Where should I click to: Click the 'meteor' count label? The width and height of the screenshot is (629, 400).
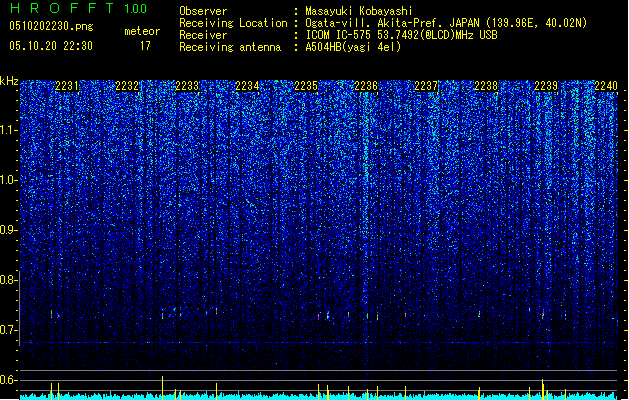point(142,31)
